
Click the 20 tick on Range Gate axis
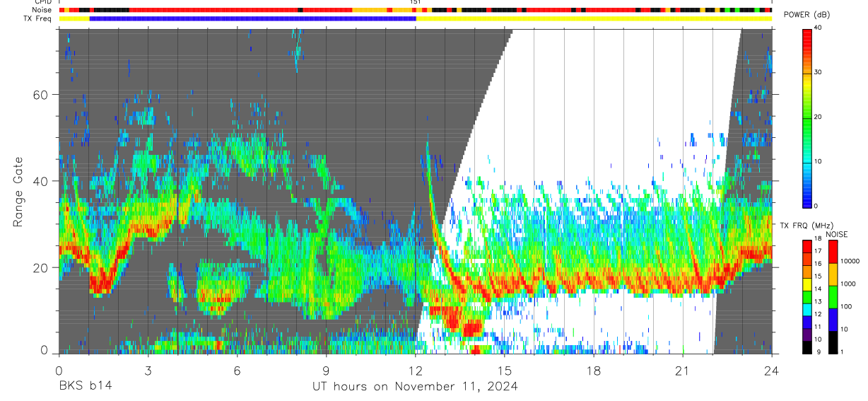42,267
